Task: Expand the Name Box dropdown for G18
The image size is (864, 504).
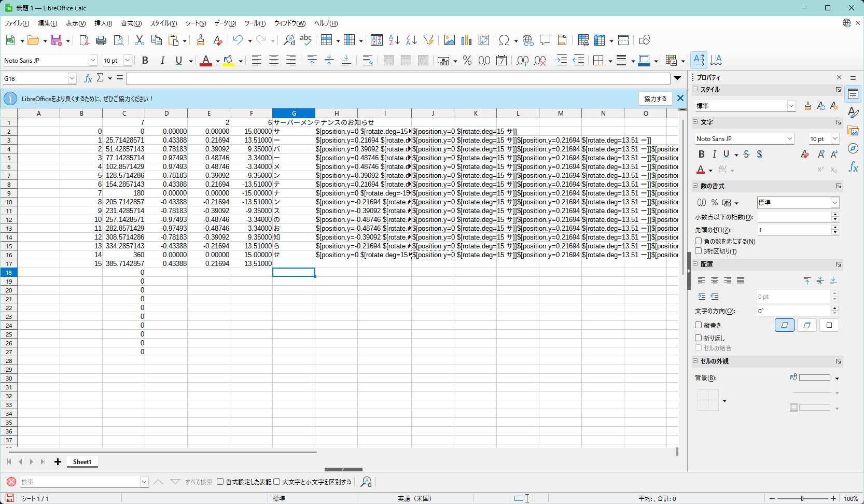Action: pos(72,78)
